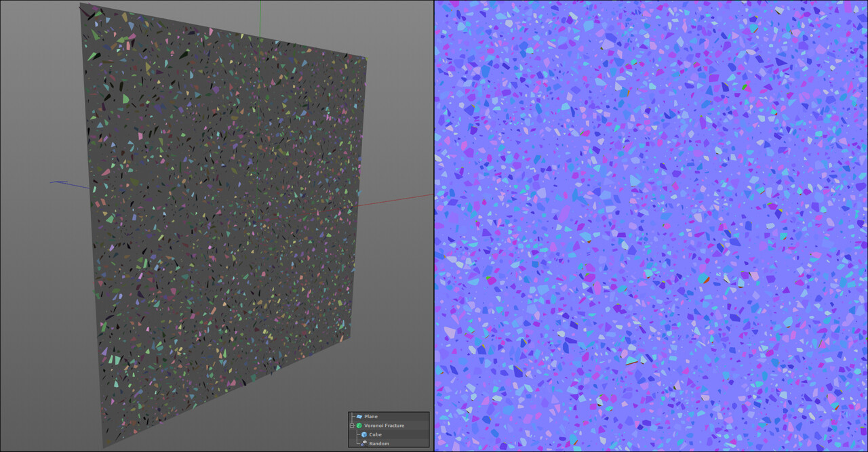Viewport: 868px width, 452px height.
Task: Click the Plane object icon
Action: [x=359, y=417]
